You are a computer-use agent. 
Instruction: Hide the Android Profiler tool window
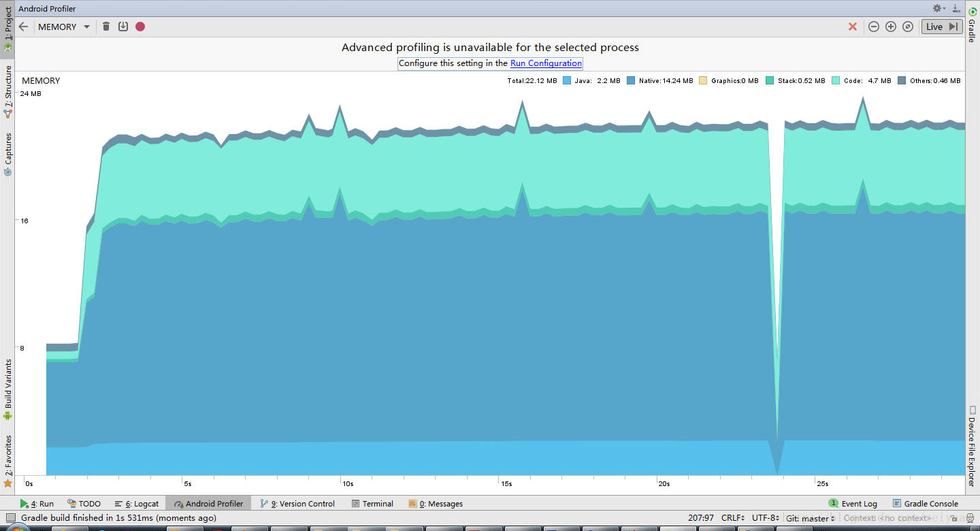(x=956, y=8)
